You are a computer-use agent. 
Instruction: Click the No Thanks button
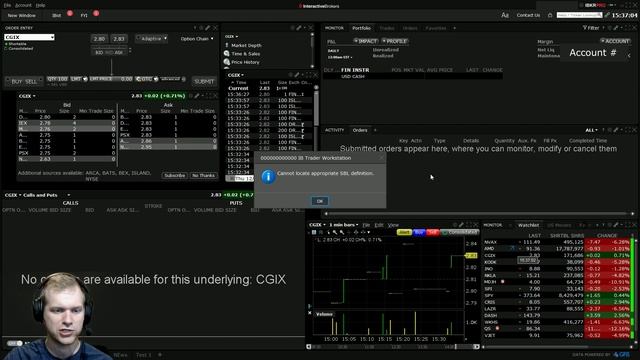pos(203,176)
